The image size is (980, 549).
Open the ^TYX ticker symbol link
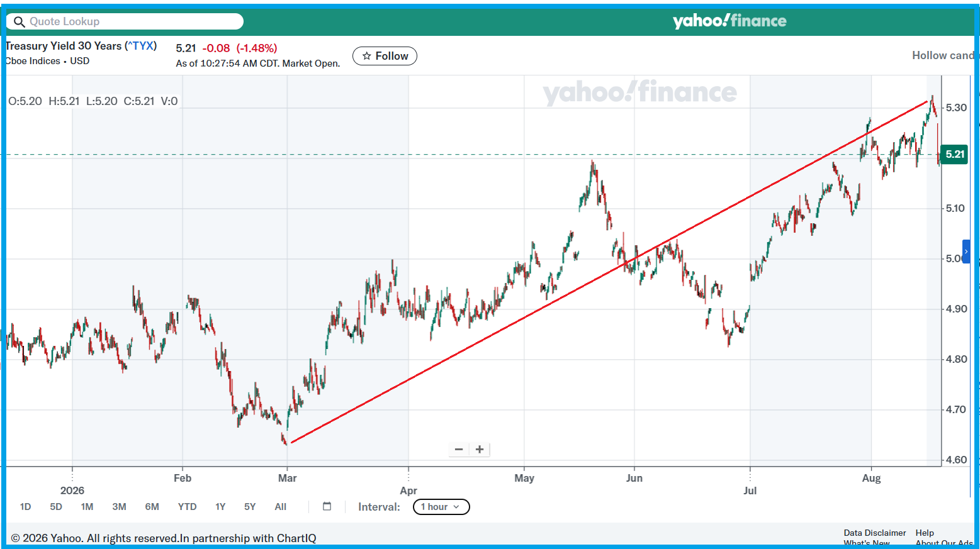click(141, 46)
